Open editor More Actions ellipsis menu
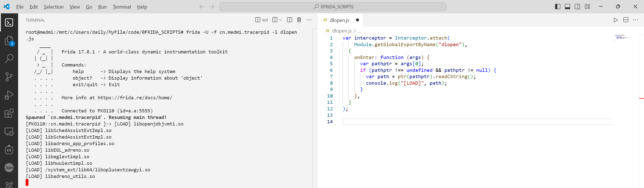 coord(635,20)
